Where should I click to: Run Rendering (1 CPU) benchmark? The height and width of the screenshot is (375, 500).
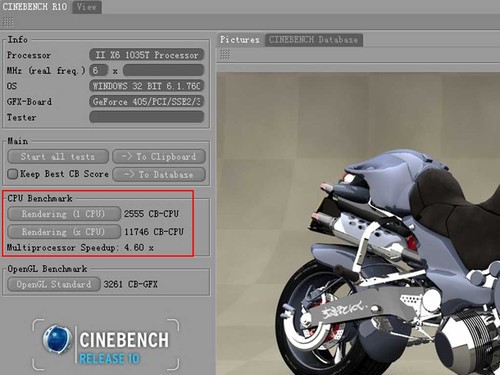click(x=64, y=214)
